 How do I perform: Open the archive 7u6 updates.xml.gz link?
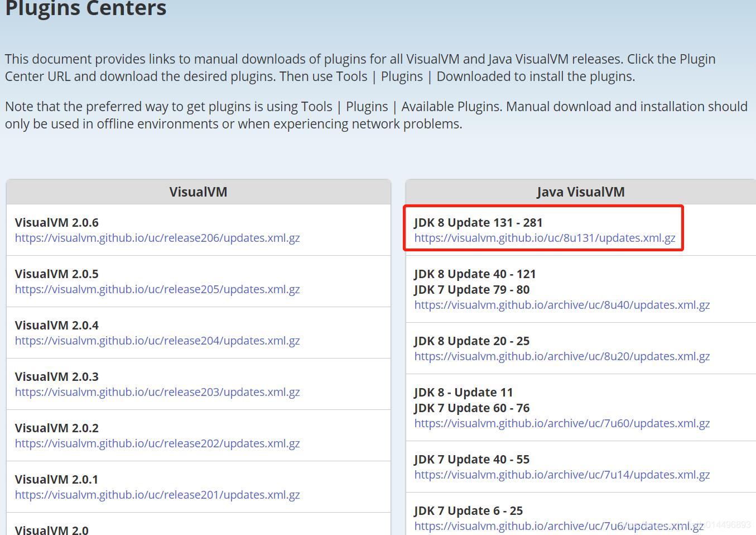[559, 526]
